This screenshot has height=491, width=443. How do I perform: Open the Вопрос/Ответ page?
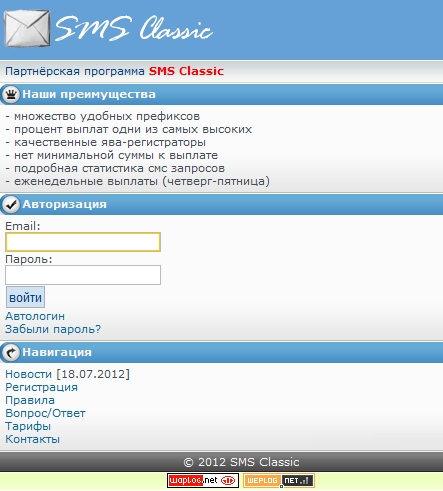pyautogui.click(x=45, y=413)
